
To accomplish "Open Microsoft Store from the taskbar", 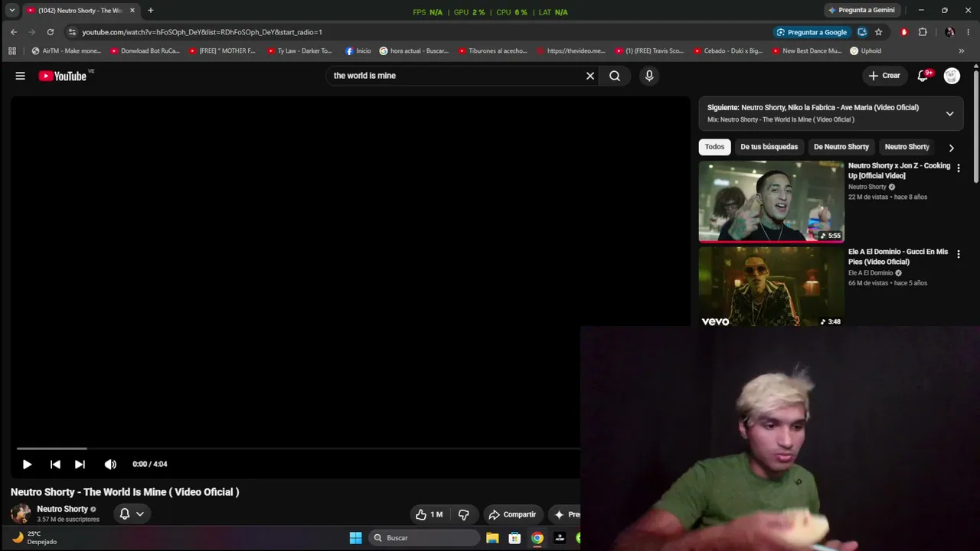I will 514,538.
